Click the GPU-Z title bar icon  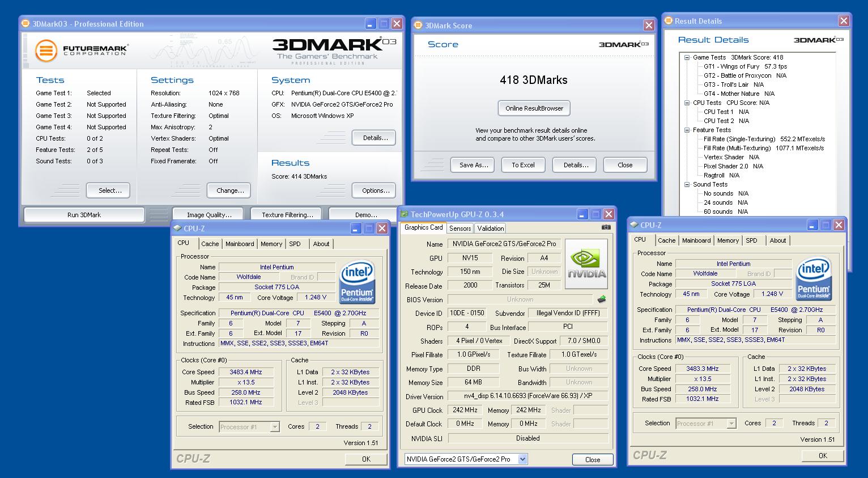(x=404, y=214)
